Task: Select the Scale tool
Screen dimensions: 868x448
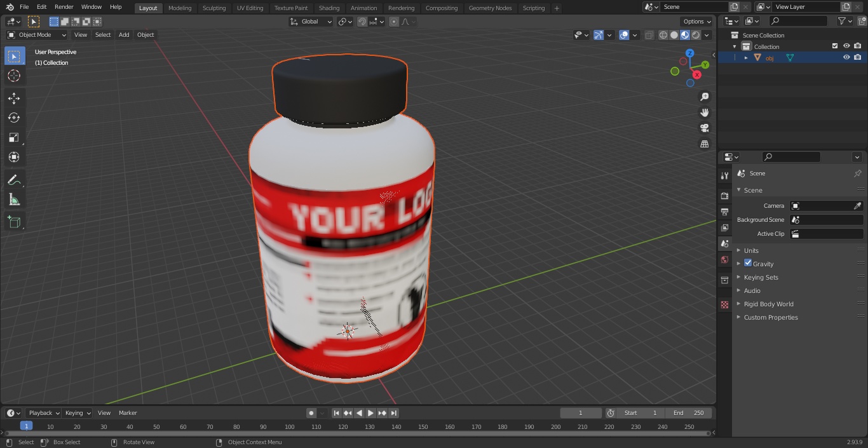Action: point(14,137)
